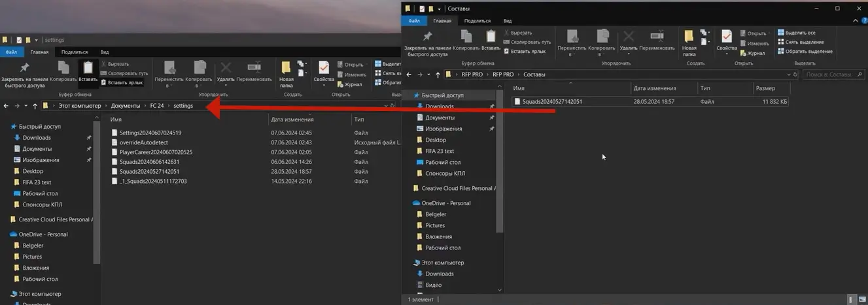Select Squads20240606142631 file in settings window
868x305 pixels.
coord(149,162)
